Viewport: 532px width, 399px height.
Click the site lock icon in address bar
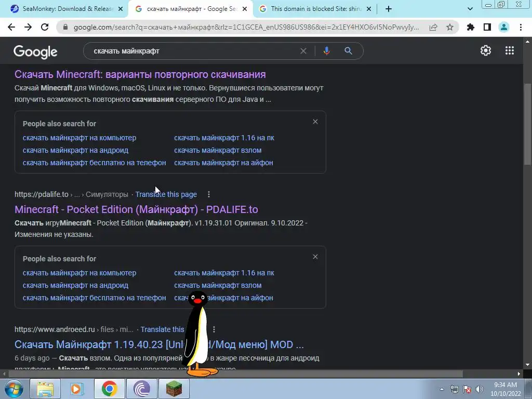click(65, 27)
